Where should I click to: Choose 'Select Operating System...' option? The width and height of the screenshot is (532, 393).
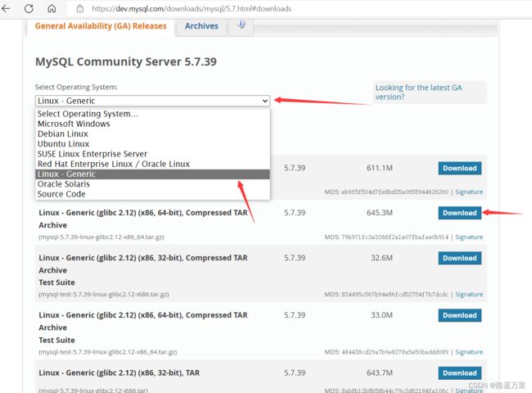152,114
